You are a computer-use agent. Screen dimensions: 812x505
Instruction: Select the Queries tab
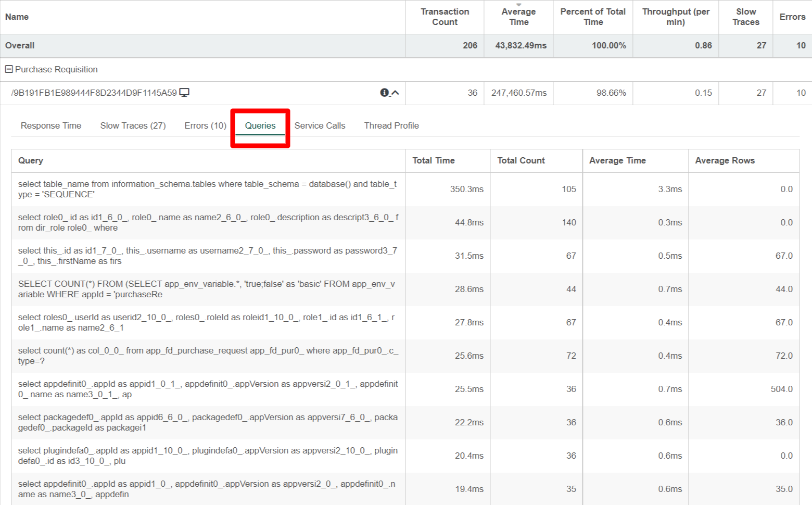coord(260,125)
